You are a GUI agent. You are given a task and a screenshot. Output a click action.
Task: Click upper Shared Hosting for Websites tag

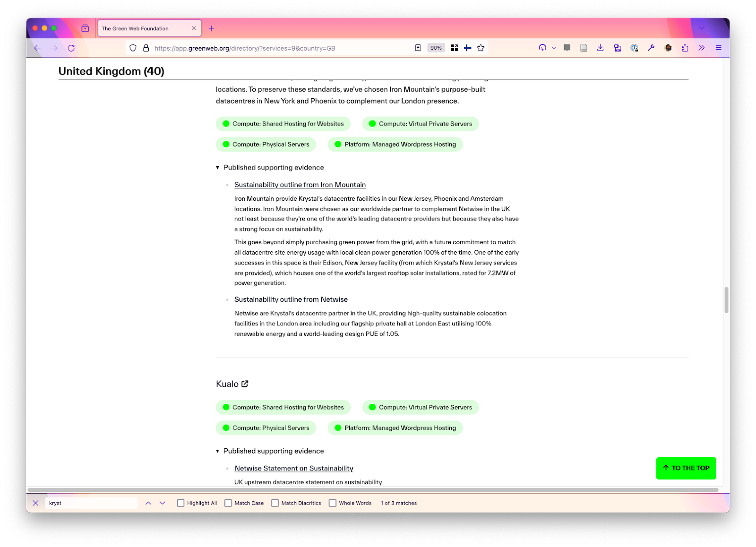(283, 124)
